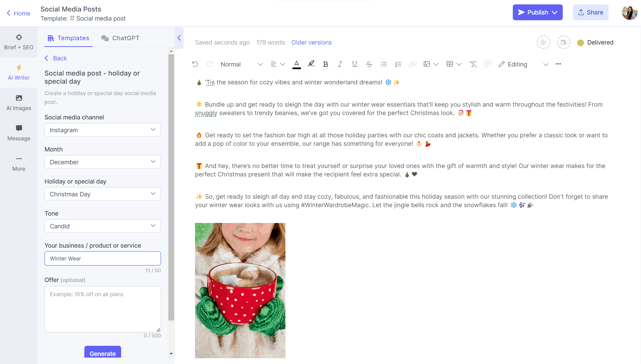Click the insert image icon
The width and height of the screenshot is (641, 364).
427,64
